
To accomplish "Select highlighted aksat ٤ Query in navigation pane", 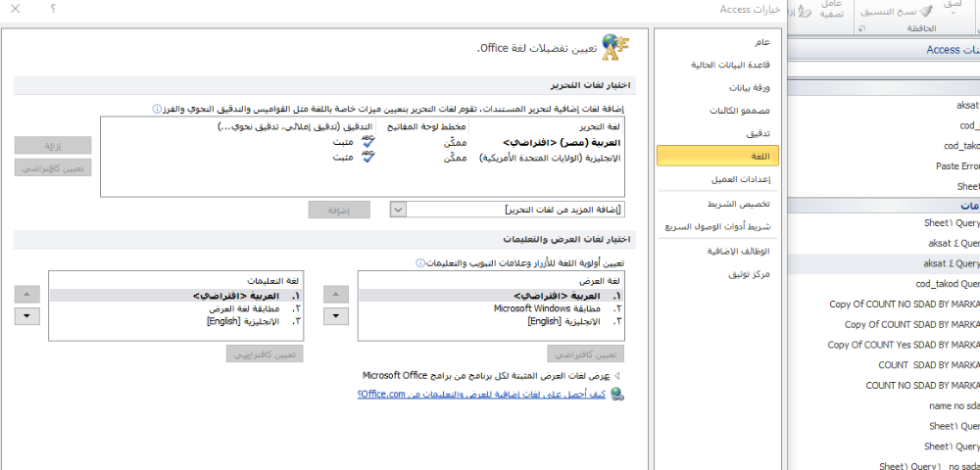I will tap(884, 264).
